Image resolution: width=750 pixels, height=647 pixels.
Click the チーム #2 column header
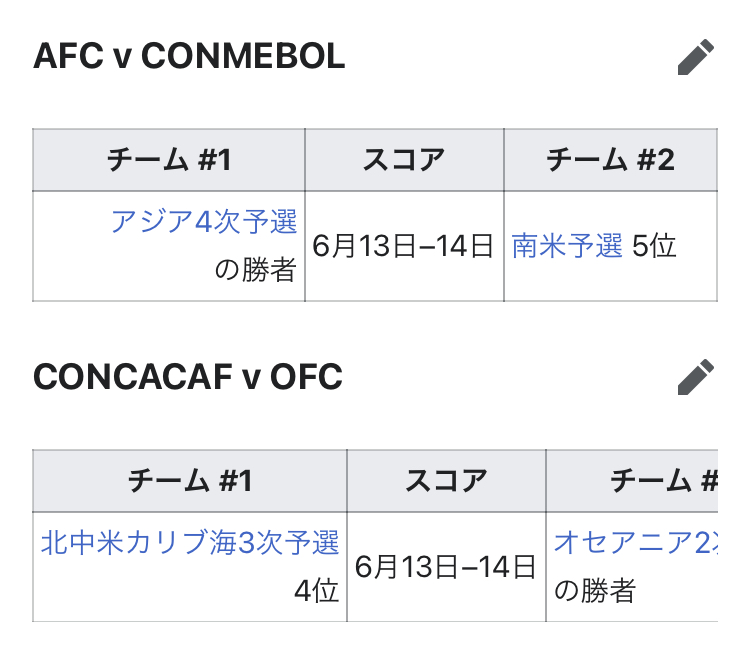610,160
